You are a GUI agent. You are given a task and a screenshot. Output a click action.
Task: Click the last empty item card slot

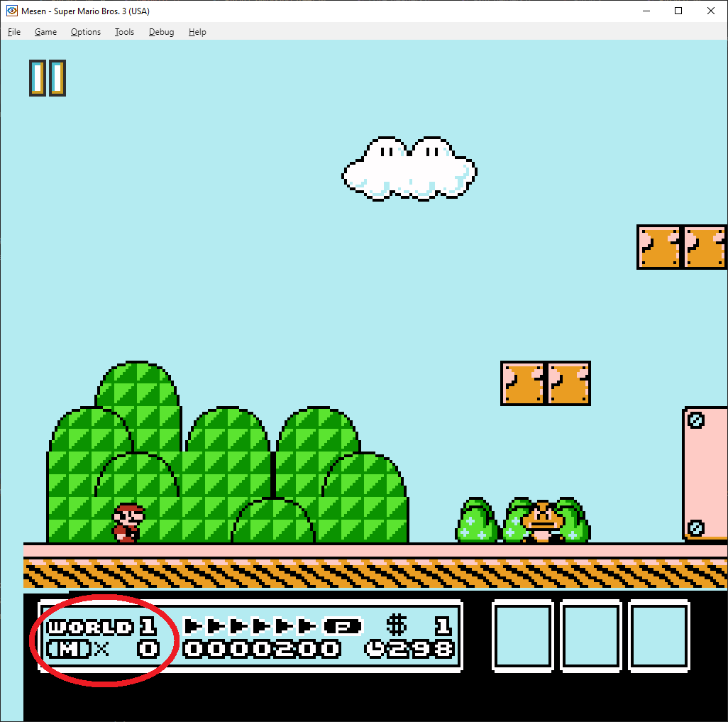(x=659, y=635)
